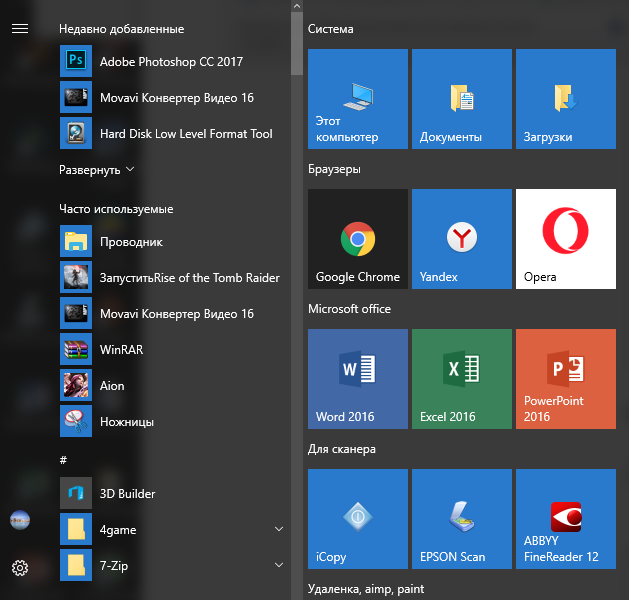Launch the iCopy tile

(x=358, y=519)
